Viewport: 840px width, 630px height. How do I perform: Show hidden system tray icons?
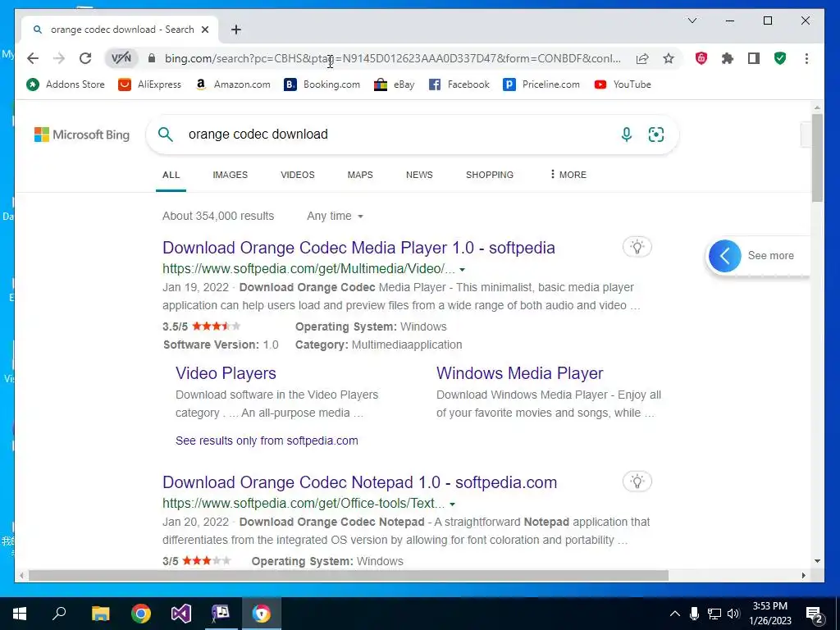(x=675, y=614)
